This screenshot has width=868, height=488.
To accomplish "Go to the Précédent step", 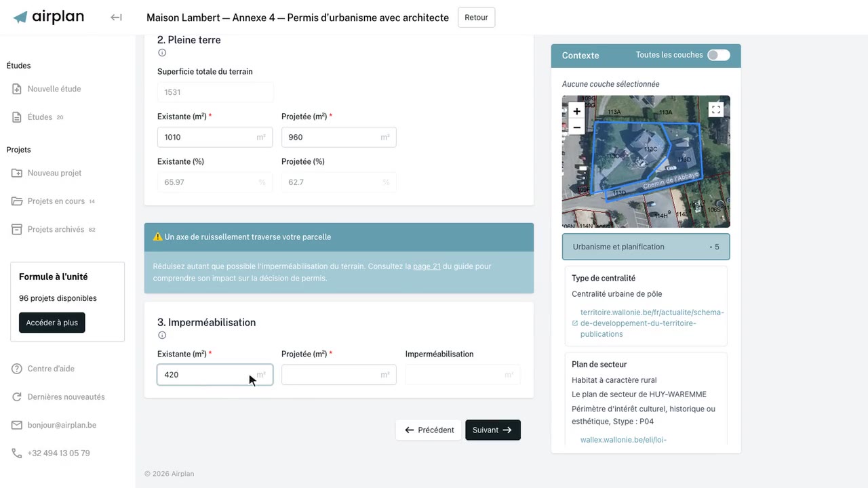I will pos(429,430).
